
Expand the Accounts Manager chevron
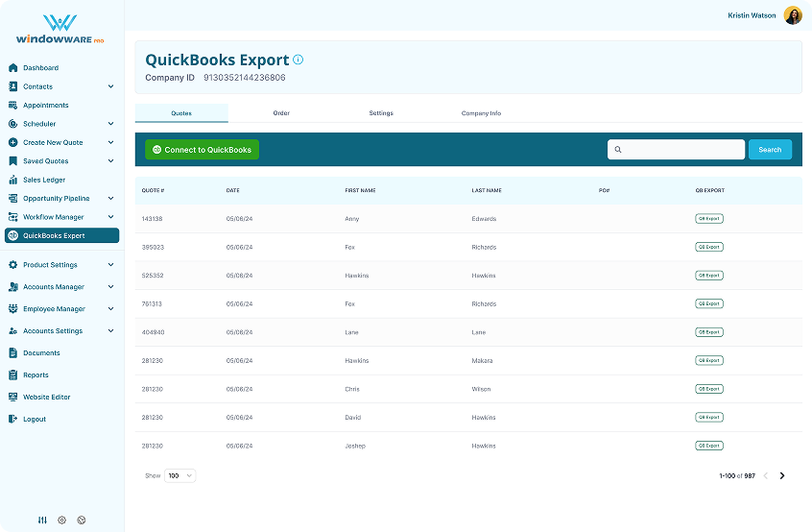click(110, 287)
